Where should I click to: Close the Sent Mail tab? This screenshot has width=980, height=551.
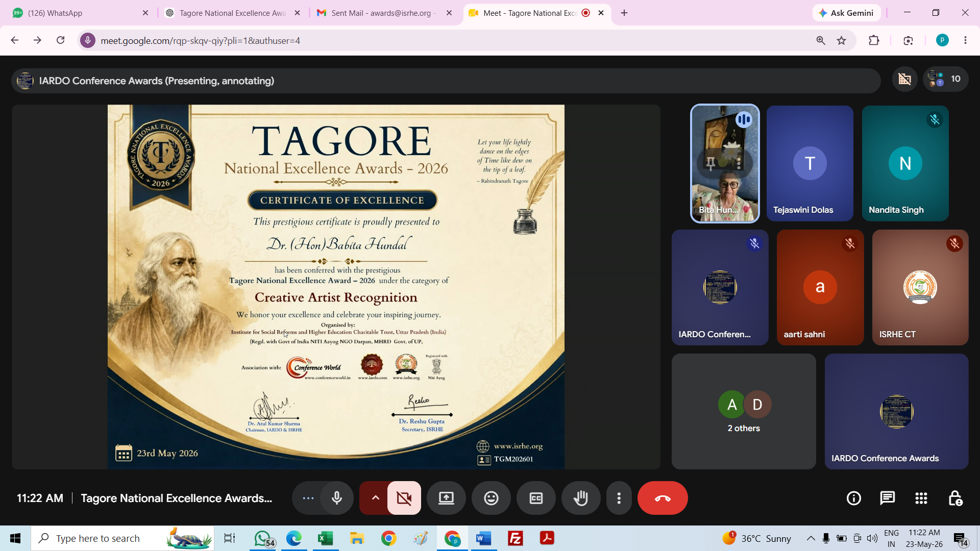[449, 13]
